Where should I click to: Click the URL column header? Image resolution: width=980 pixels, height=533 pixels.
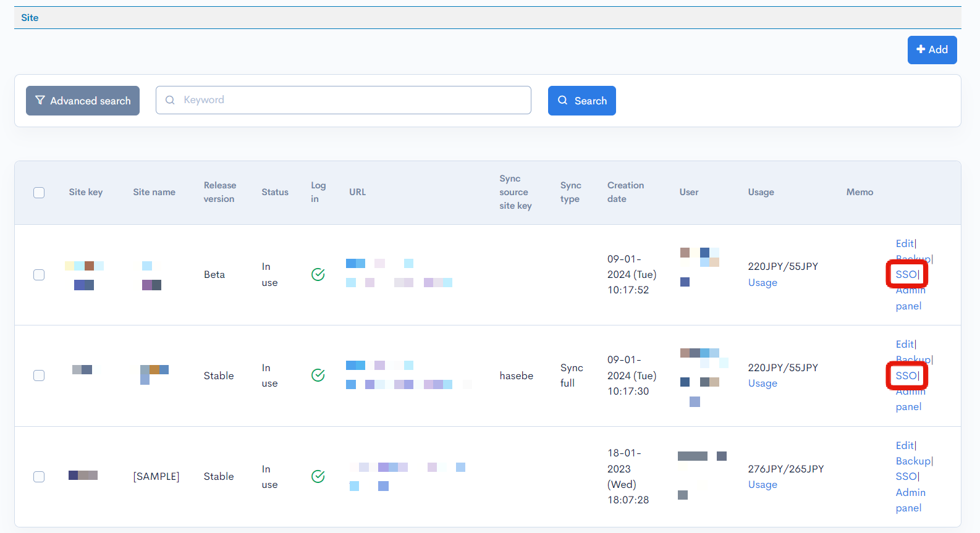pyautogui.click(x=357, y=192)
